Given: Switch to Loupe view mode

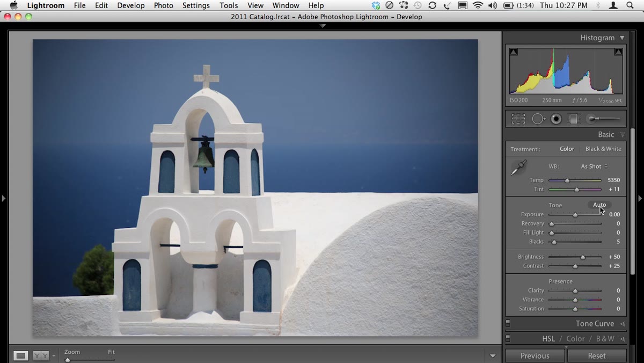Looking at the screenshot, I should (x=20, y=355).
